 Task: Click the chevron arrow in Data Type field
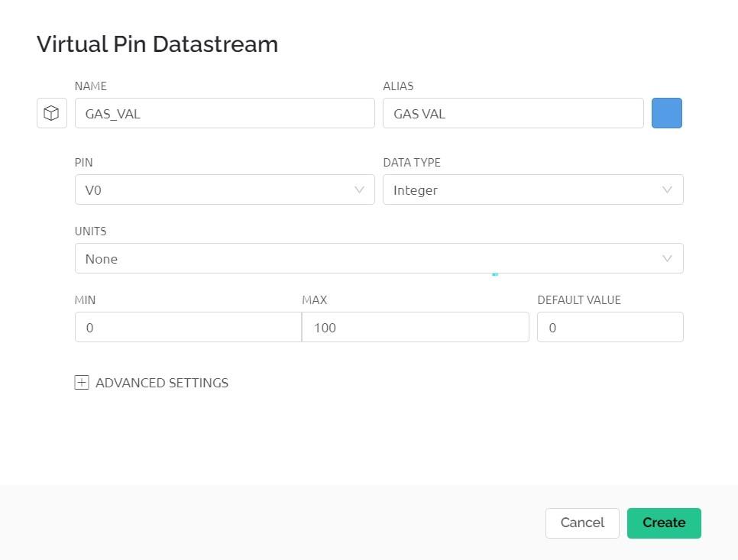[668, 190]
